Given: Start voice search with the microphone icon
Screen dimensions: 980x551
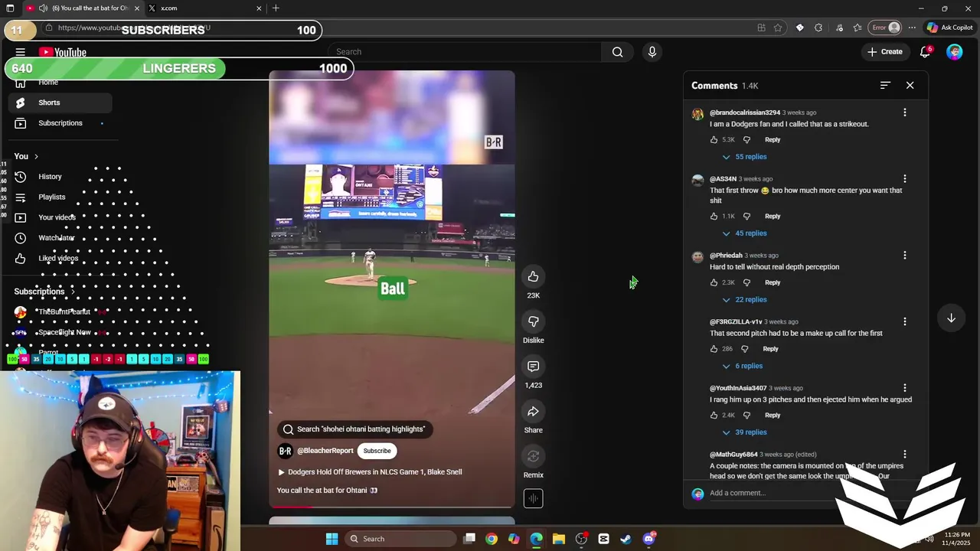Looking at the screenshot, I should [x=652, y=52].
